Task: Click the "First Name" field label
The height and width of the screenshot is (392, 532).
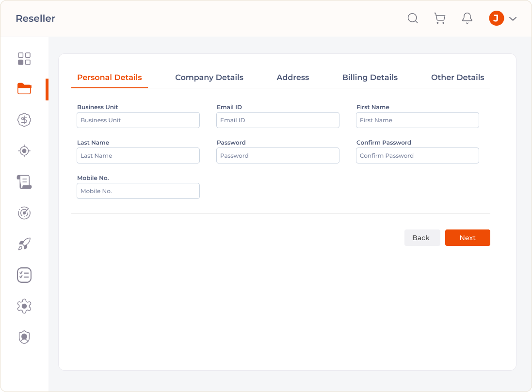Action: pos(373,107)
